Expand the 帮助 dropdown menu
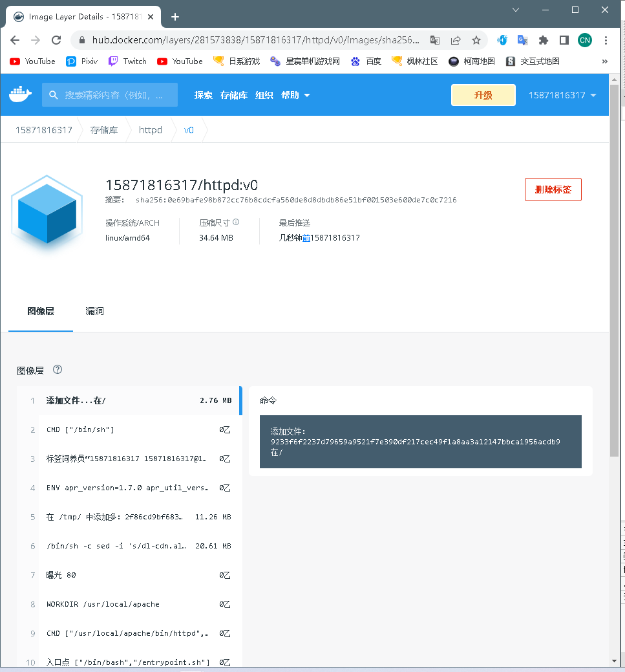625x672 pixels. click(x=295, y=95)
